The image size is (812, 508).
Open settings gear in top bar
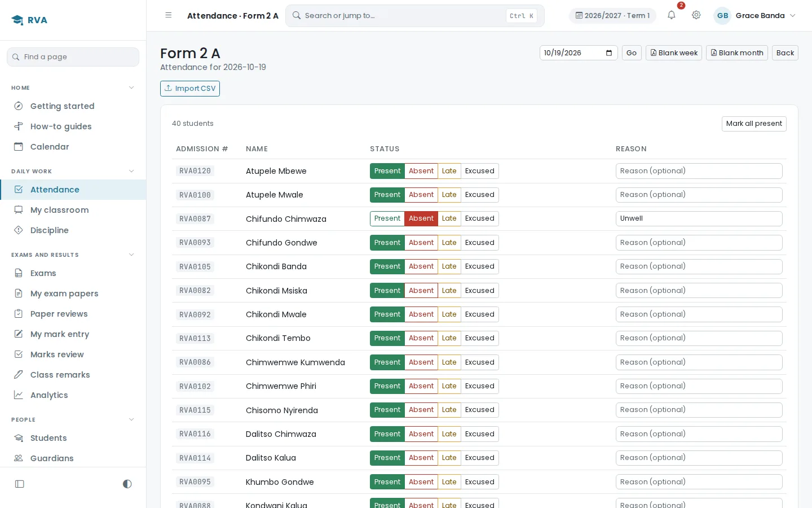pos(696,16)
